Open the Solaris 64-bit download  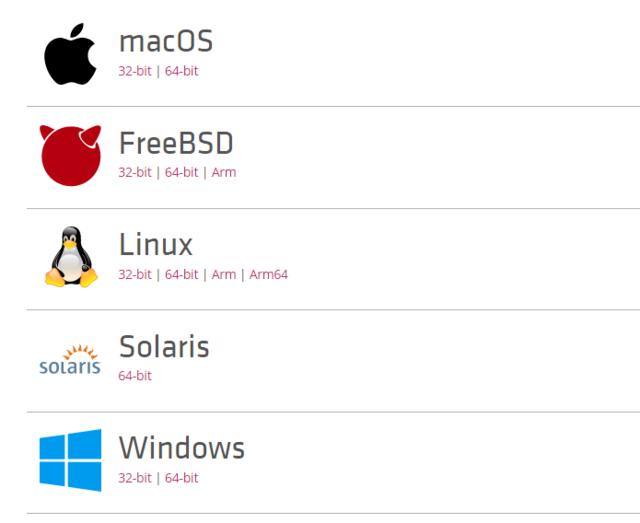click(x=135, y=376)
